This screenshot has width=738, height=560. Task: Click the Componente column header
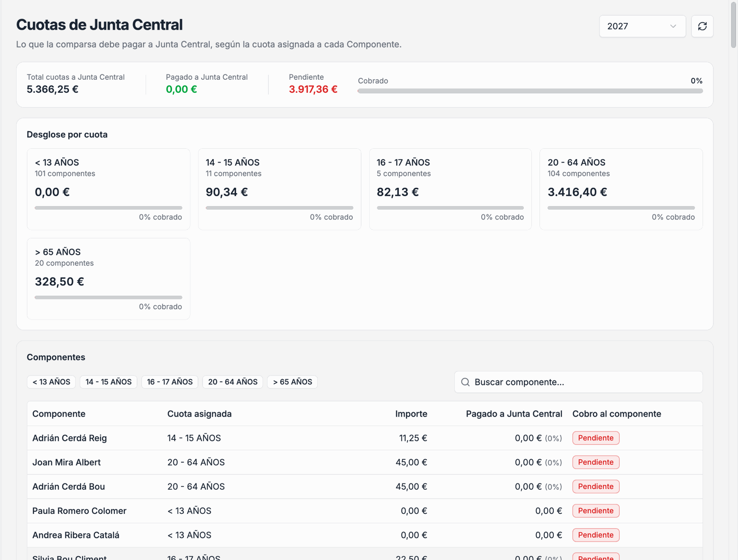click(59, 414)
